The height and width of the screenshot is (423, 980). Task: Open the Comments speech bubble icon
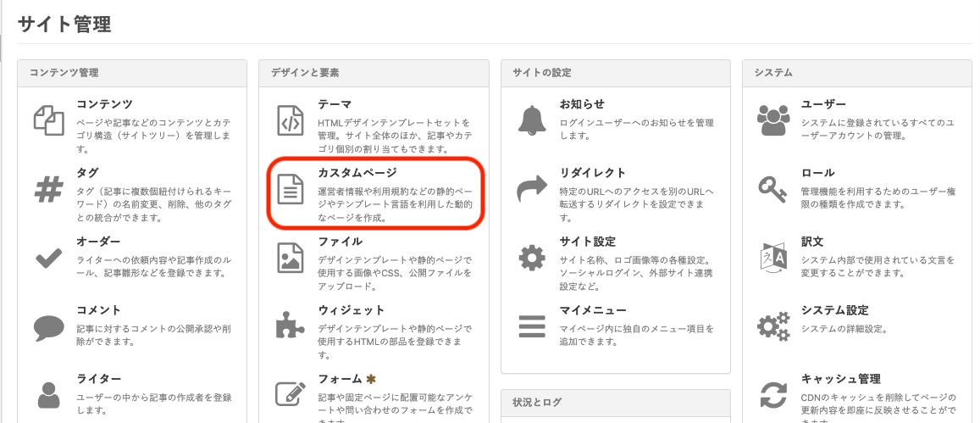click(x=48, y=326)
